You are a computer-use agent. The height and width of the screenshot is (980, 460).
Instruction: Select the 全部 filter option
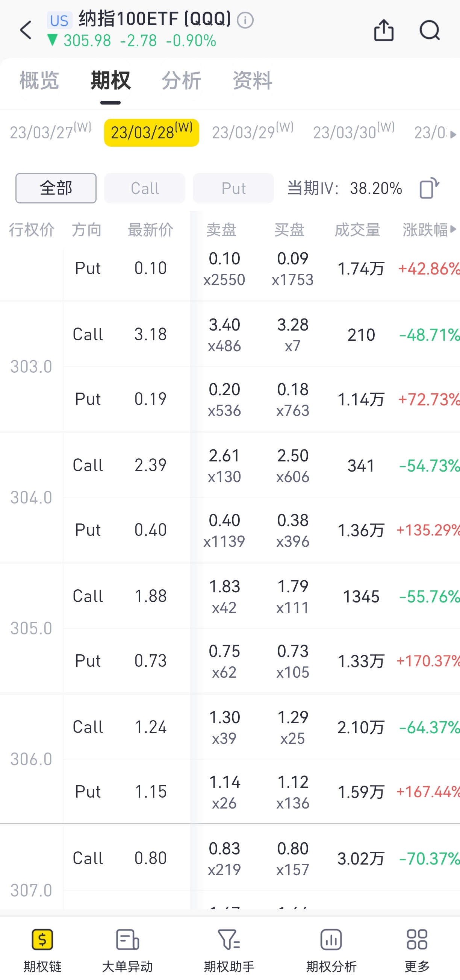click(x=56, y=188)
